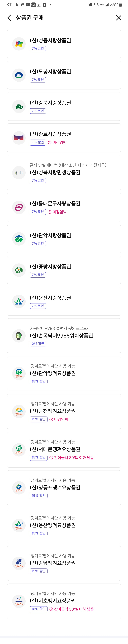128x644 pixels.
Task: Select the 강북사랑상품권 green mountain icon
Action: pos(19,106)
